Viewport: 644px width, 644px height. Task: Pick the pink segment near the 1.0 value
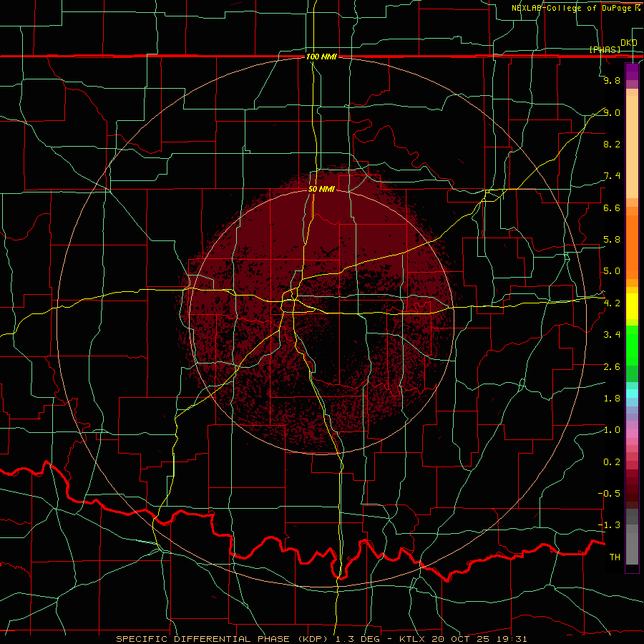(x=632, y=434)
